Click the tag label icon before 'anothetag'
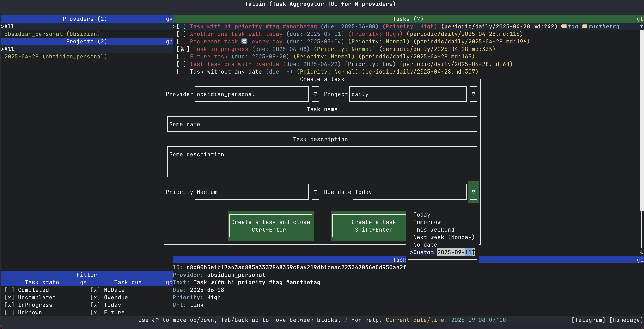The height and width of the screenshot is (329, 644). [x=584, y=26]
